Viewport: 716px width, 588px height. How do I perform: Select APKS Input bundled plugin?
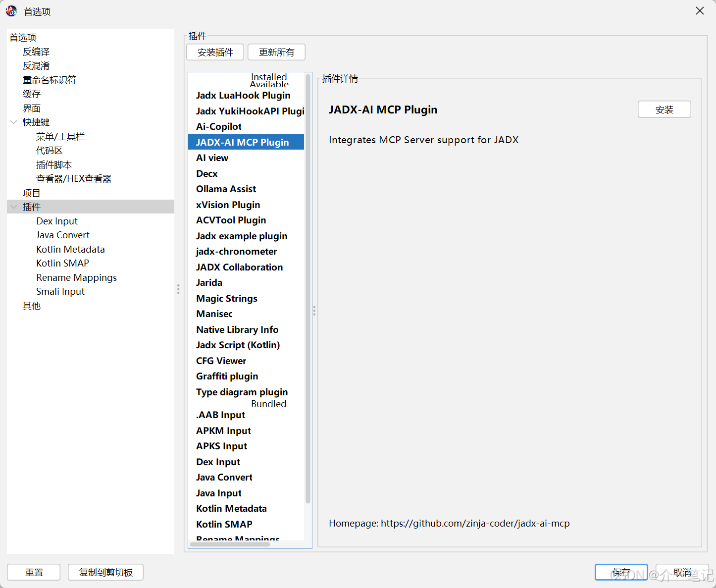pyautogui.click(x=246, y=446)
